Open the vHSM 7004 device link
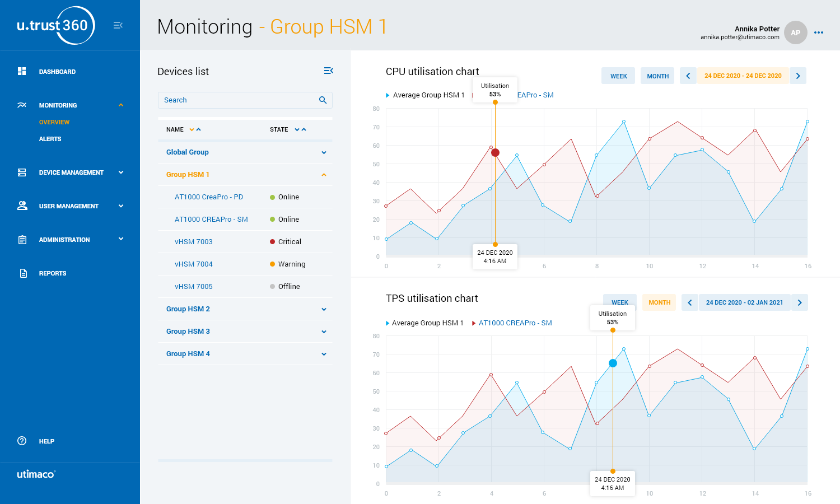 point(194,264)
